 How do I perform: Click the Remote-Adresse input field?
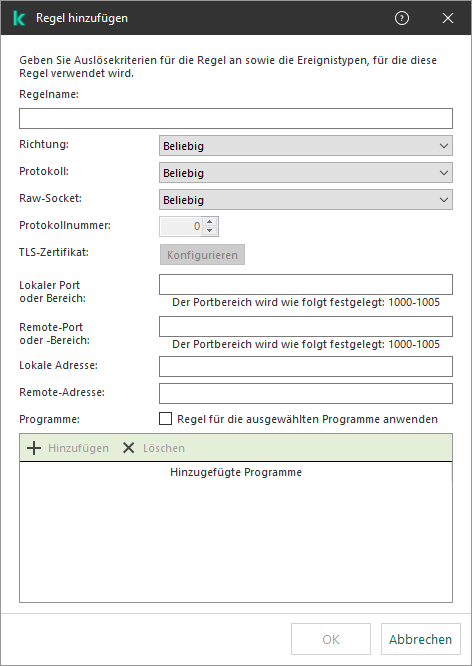(306, 394)
